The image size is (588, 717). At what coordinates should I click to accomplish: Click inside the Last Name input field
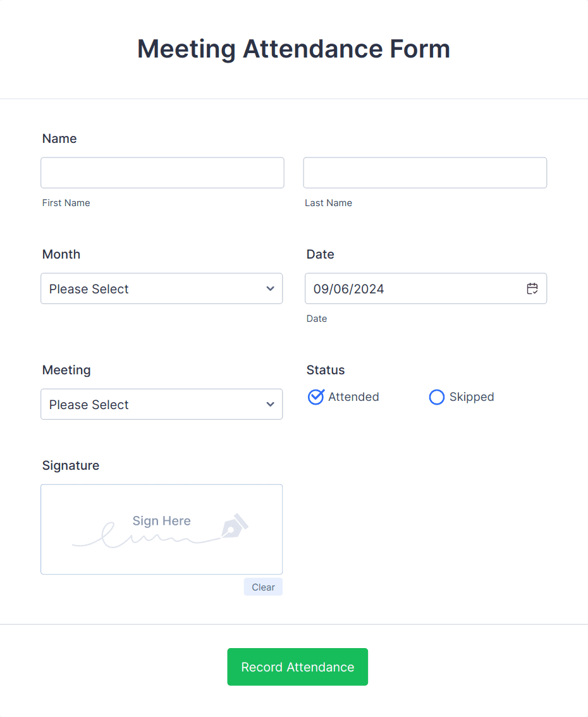coord(424,172)
